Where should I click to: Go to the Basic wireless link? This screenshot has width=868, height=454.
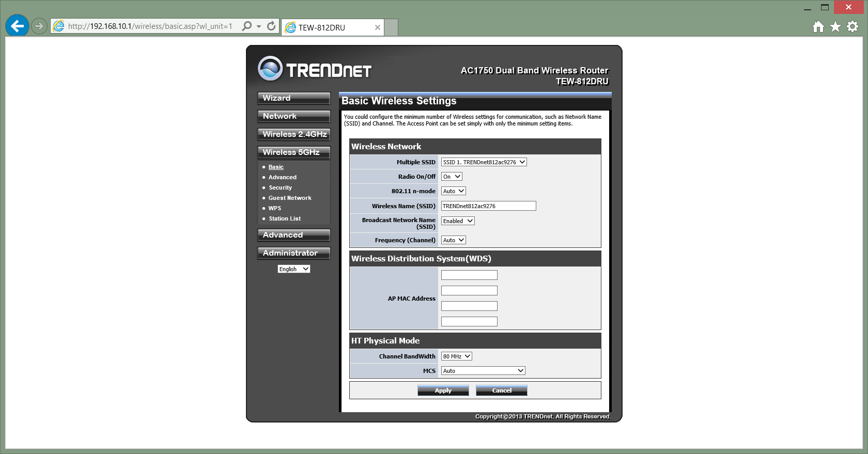(x=276, y=167)
